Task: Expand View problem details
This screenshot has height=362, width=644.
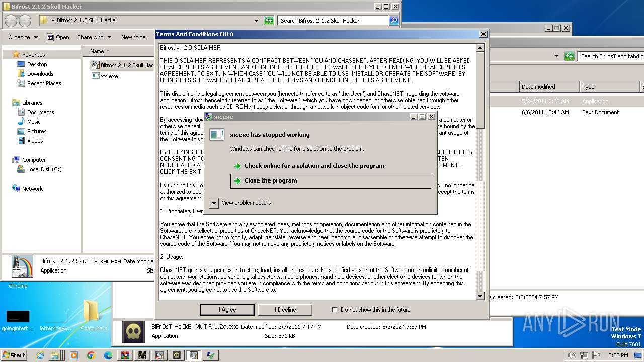Action: pyautogui.click(x=214, y=203)
